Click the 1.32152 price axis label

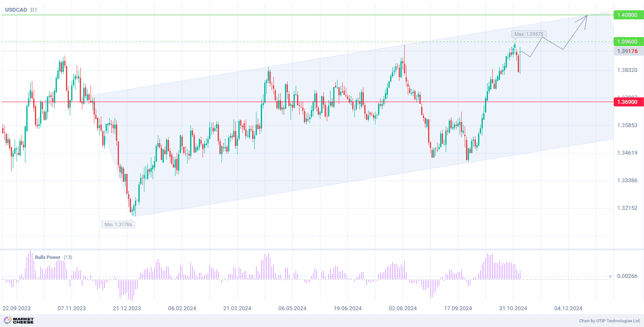click(x=627, y=208)
